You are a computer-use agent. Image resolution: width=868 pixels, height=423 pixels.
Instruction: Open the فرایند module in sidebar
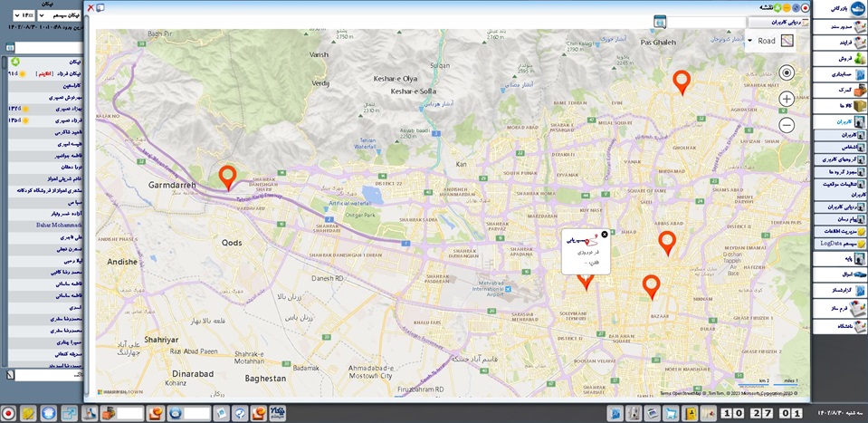(840, 42)
